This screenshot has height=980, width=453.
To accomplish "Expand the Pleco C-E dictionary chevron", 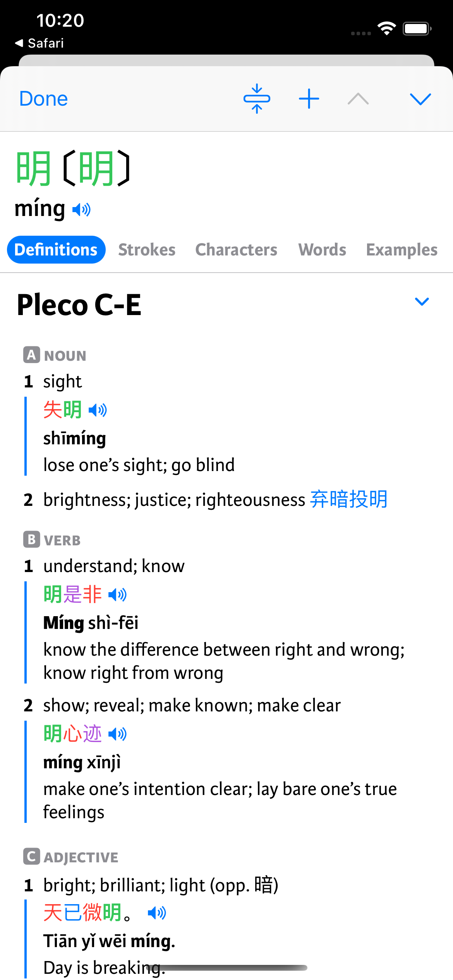I will click(422, 302).
